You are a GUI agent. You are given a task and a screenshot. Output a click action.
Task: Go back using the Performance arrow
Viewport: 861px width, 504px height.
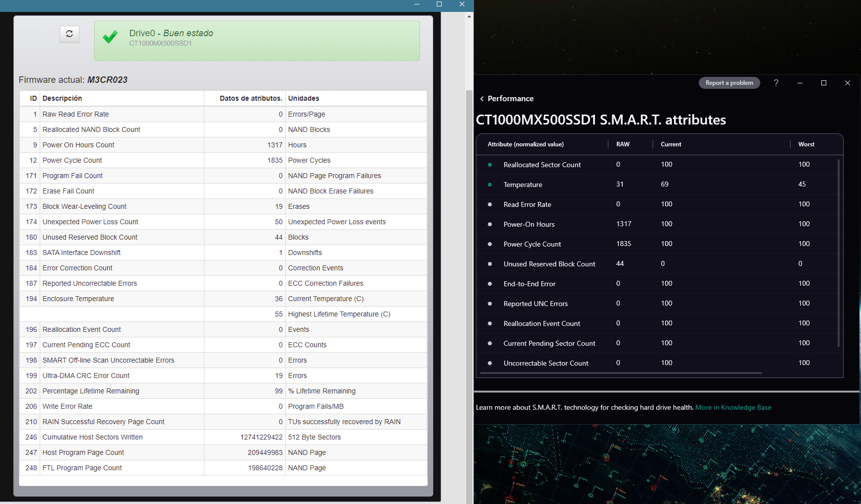tap(482, 99)
